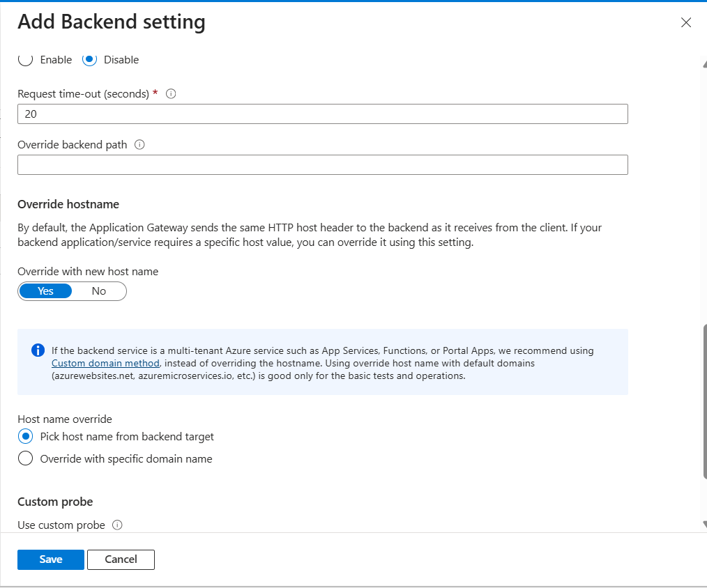
Task: Click the scrollbar up arrow
Action: [704, 63]
